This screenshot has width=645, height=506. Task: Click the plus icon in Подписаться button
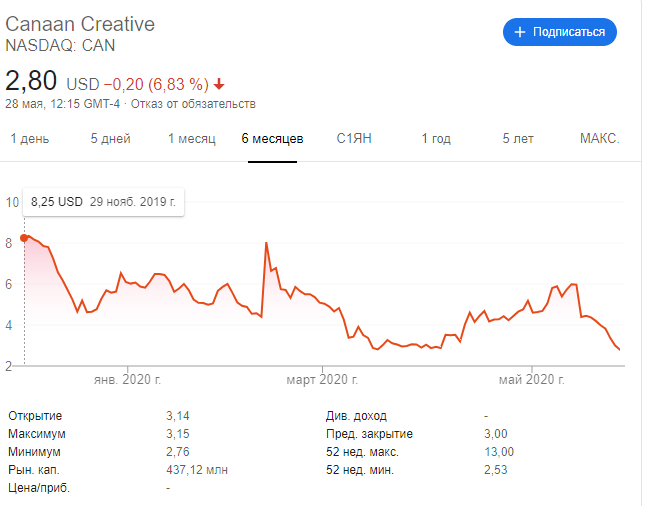(520, 32)
